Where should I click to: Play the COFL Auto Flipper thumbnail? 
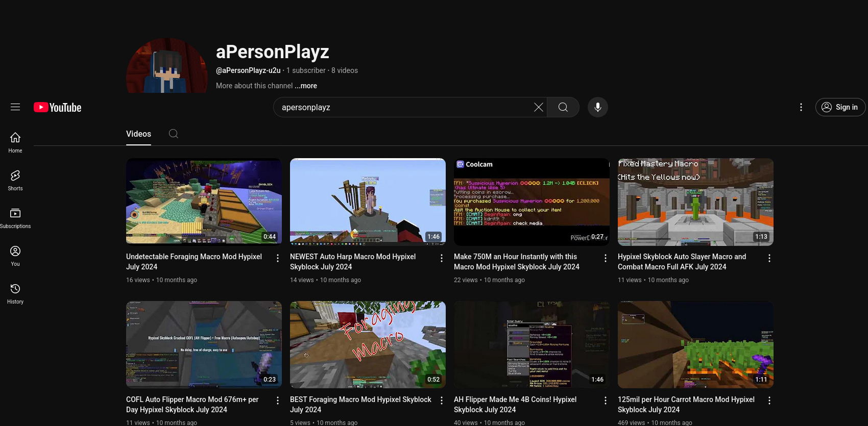(x=204, y=344)
